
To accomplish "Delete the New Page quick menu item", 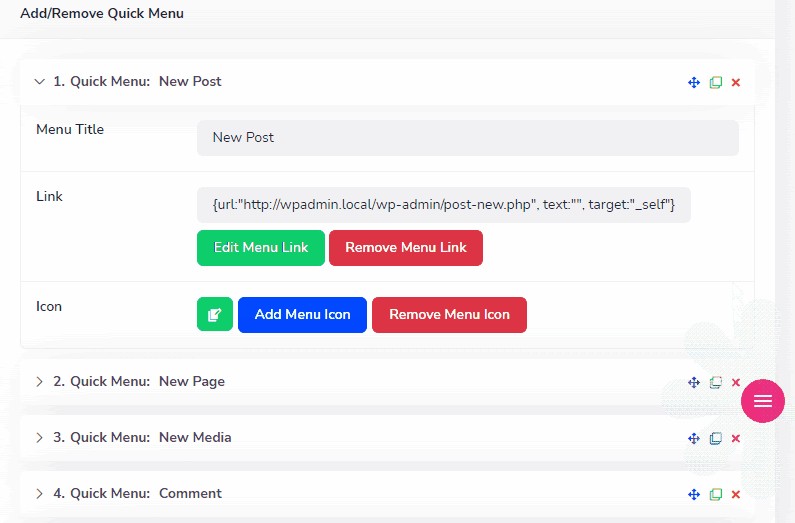I will pos(736,382).
